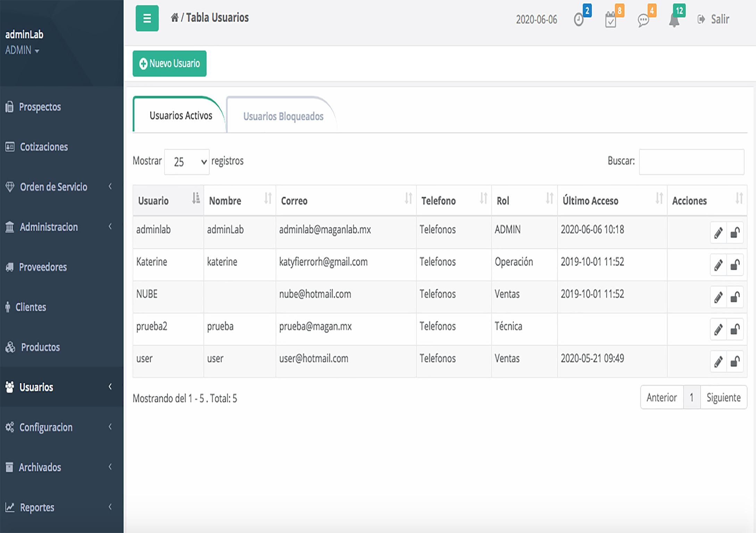Screen dimensions: 756x533
Task: Click the 2020-05-21 09:49 last access cell
Action: [x=612, y=361]
